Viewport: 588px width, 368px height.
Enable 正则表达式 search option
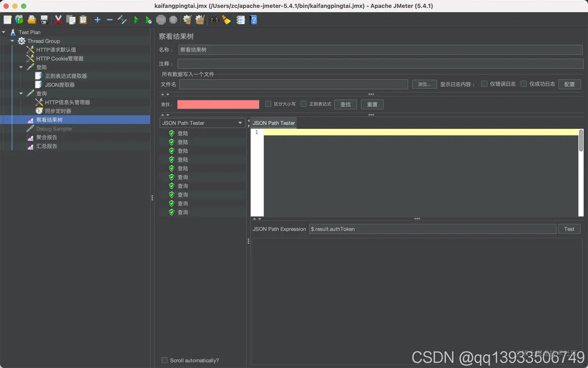(304, 104)
